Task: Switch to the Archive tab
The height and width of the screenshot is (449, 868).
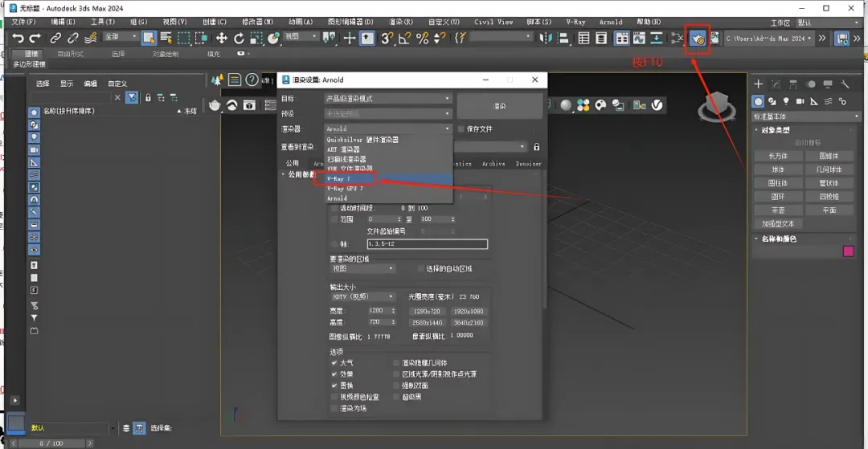Action: pos(493,164)
